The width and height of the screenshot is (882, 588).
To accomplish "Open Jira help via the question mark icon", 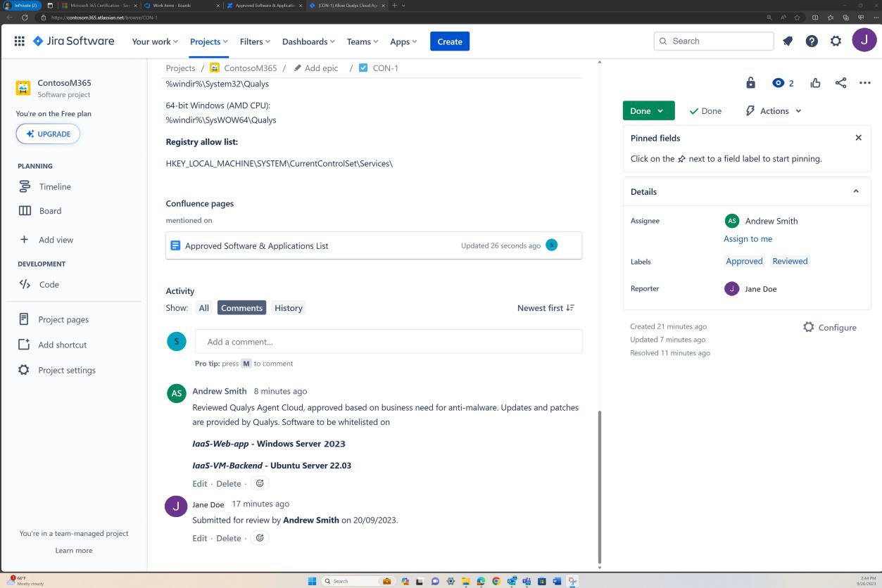I will point(812,41).
